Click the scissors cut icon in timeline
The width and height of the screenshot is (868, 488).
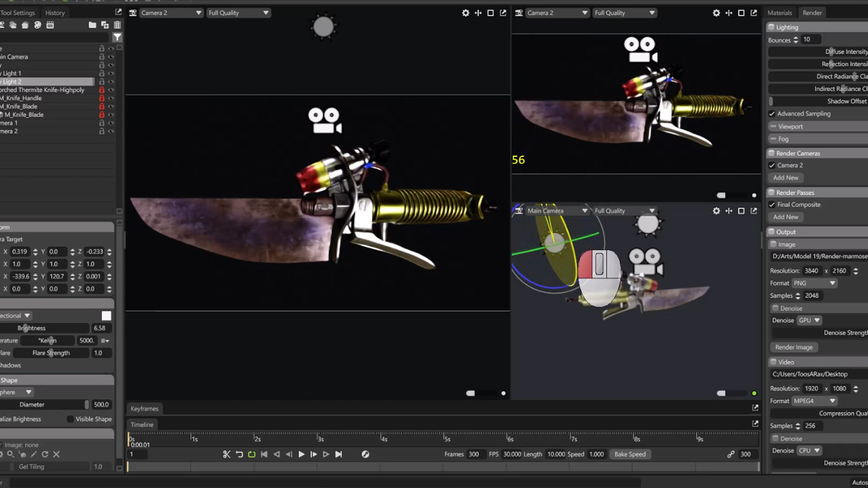point(227,454)
